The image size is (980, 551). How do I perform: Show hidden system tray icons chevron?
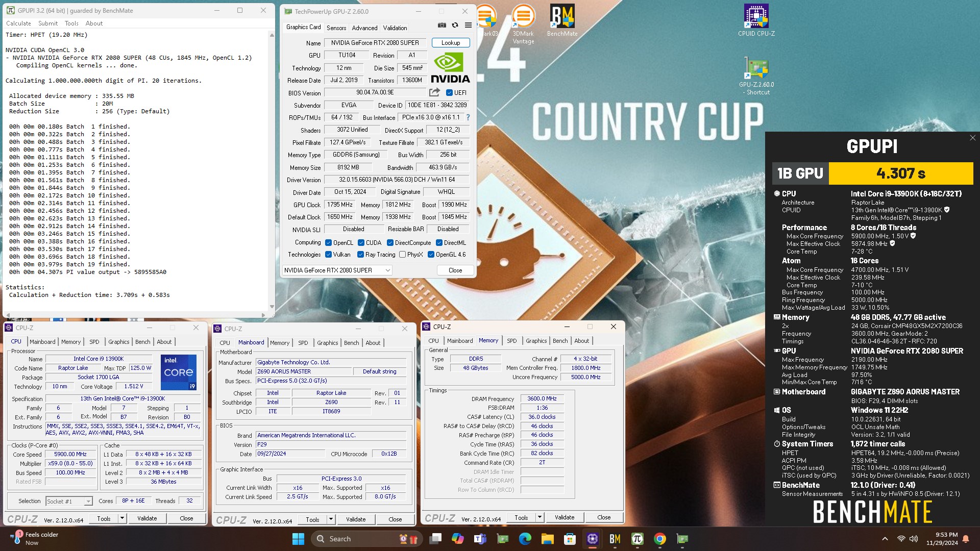tap(885, 539)
